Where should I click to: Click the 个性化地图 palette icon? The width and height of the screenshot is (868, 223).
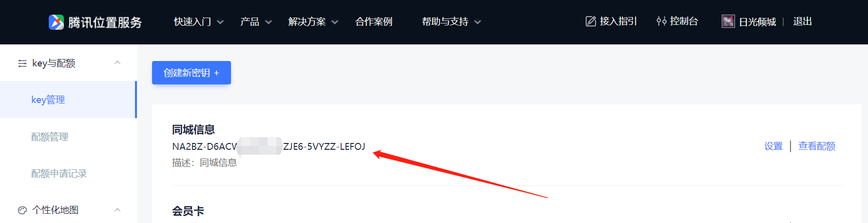(22, 210)
